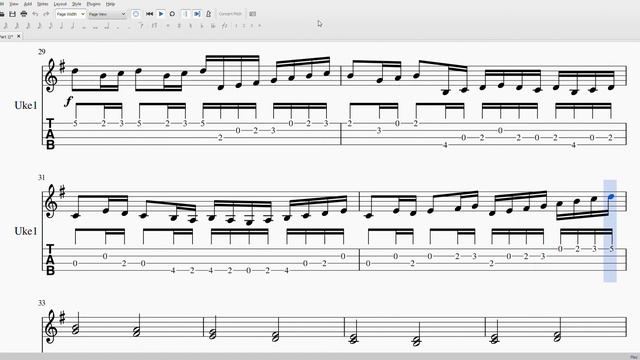This screenshot has height=360, width=640.
Task: Open the Page View mode dropdown
Action: click(x=107, y=14)
